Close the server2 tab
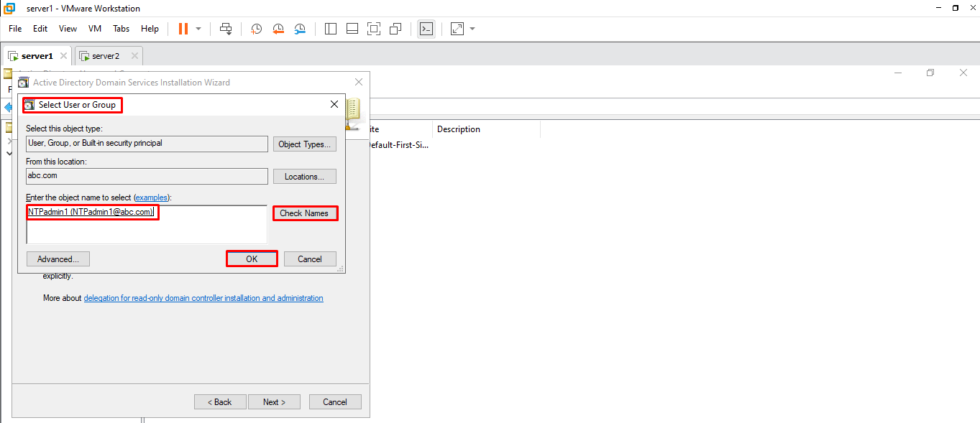 (134, 56)
